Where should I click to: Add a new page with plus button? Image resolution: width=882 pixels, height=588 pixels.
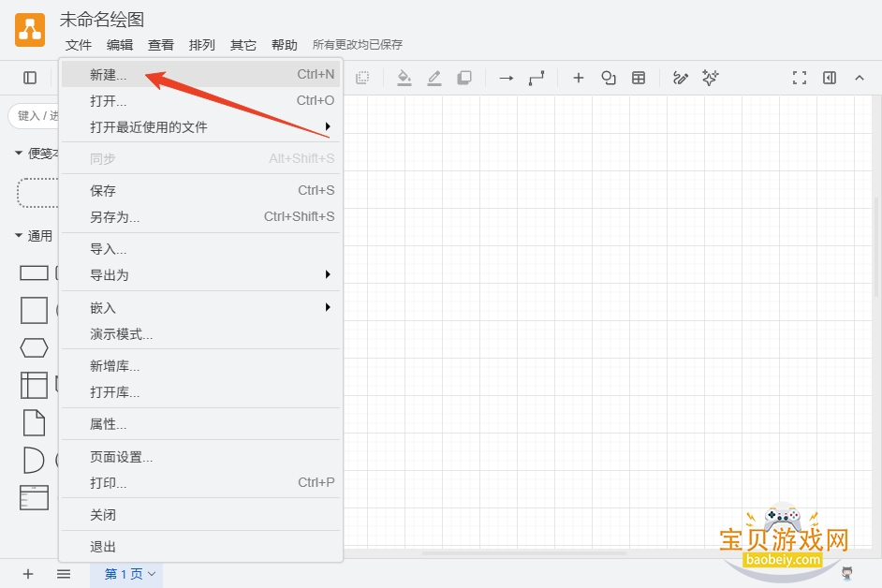click(x=28, y=574)
